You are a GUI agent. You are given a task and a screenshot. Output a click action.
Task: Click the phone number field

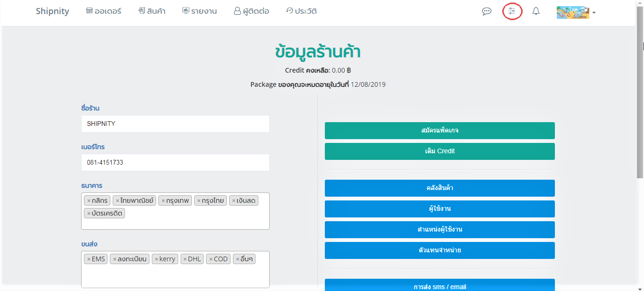(175, 163)
